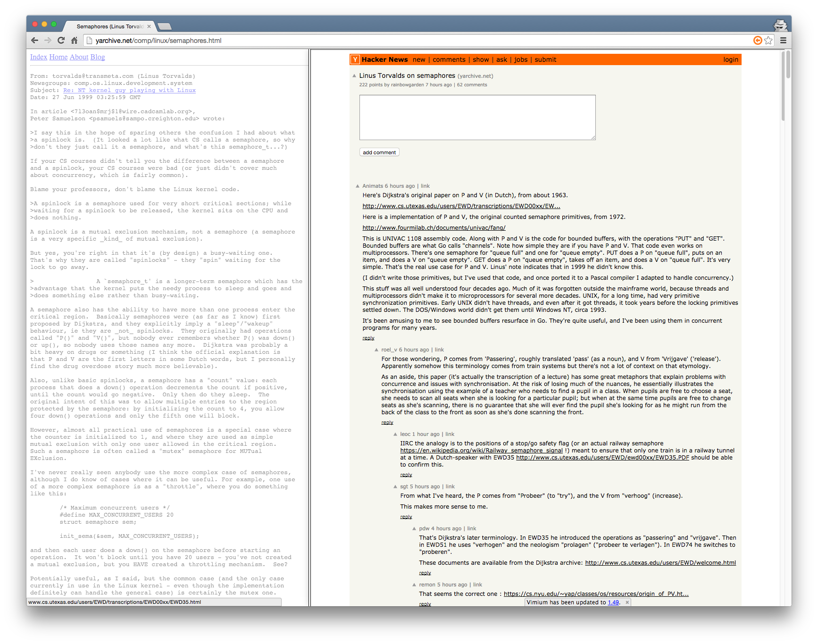This screenshot has height=644, width=818.
Task: Click the Hacker News Y logo
Action: click(x=355, y=59)
